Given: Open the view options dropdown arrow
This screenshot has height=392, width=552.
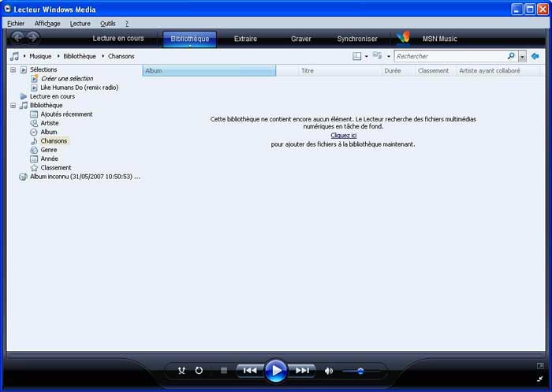Looking at the screenshot, I should coord(366,57).
